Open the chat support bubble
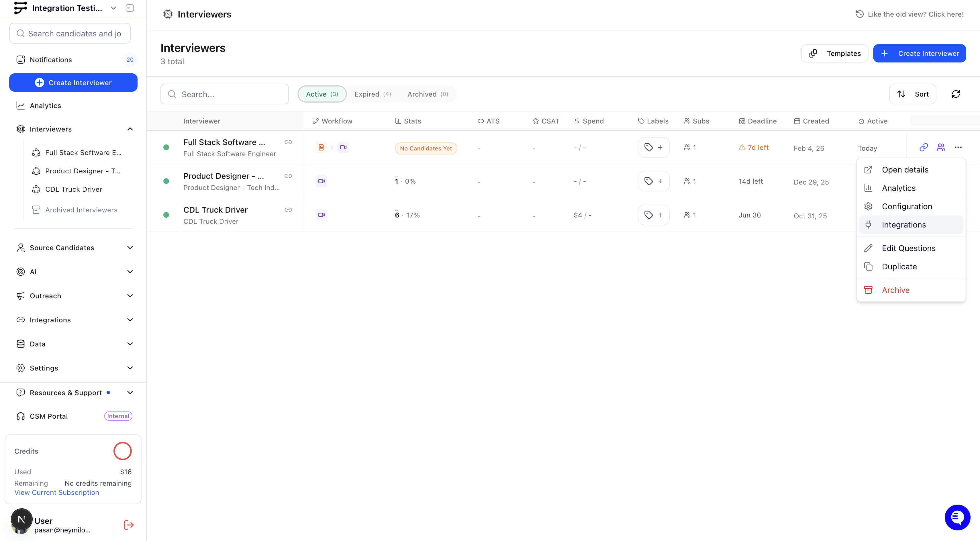980x541 pixels. click(x=957, y=517)
